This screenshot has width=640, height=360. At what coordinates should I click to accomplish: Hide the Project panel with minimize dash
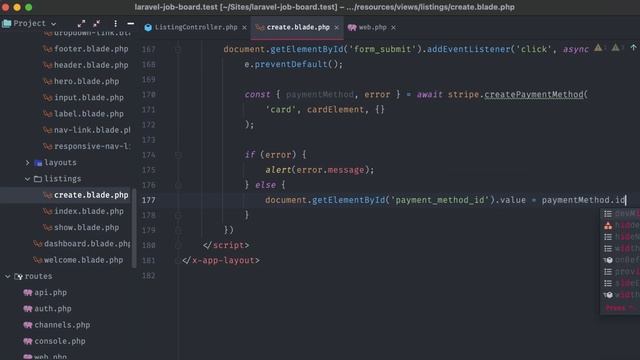point(131,24)
